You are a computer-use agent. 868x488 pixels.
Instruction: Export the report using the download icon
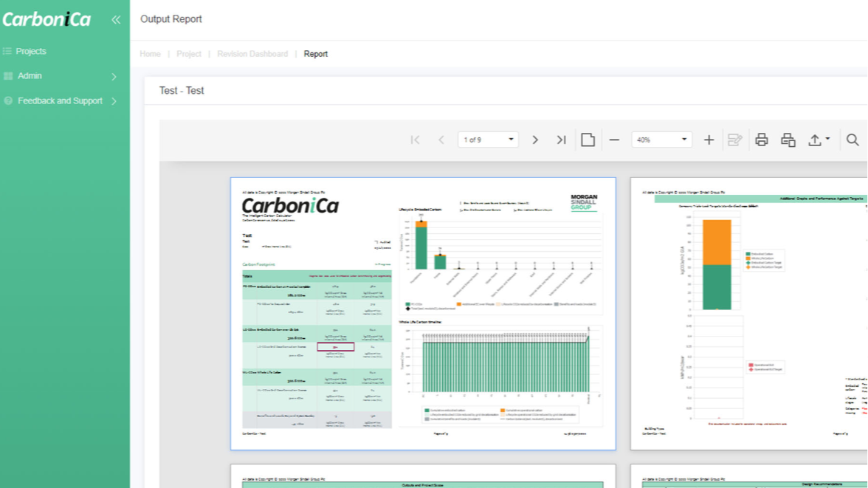pos(816,139)
